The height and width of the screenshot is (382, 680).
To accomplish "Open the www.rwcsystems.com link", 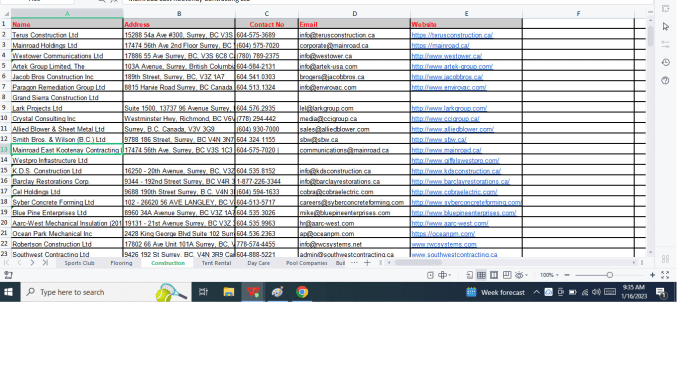I will tap(444, 244).
